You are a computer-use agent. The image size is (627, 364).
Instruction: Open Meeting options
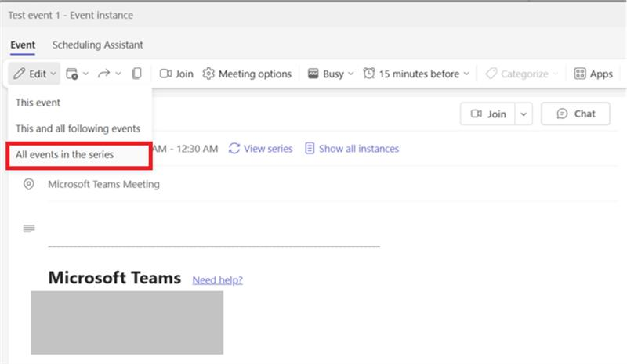click(247, 74)
